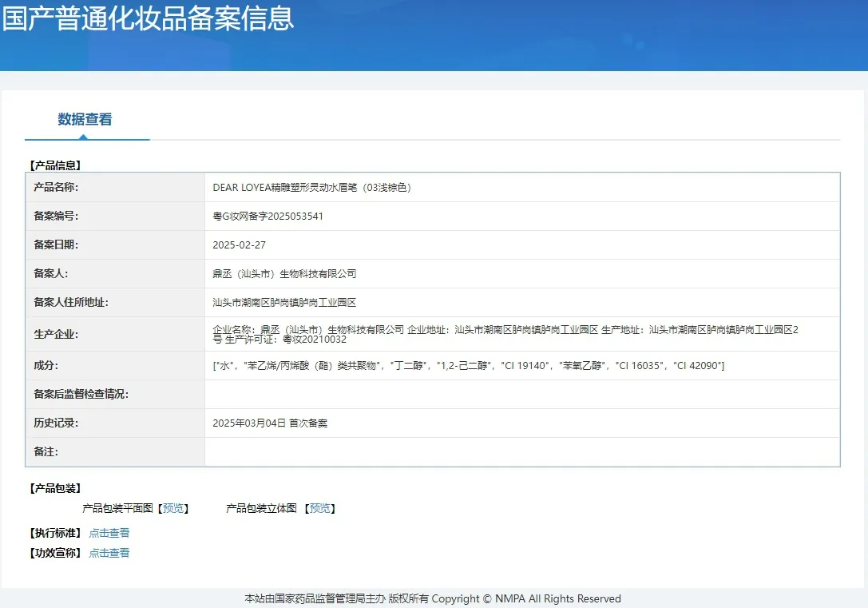Click the 产品包装立体图 label
This screenshot has width=868, height=608.
click(x=261, y=508)
